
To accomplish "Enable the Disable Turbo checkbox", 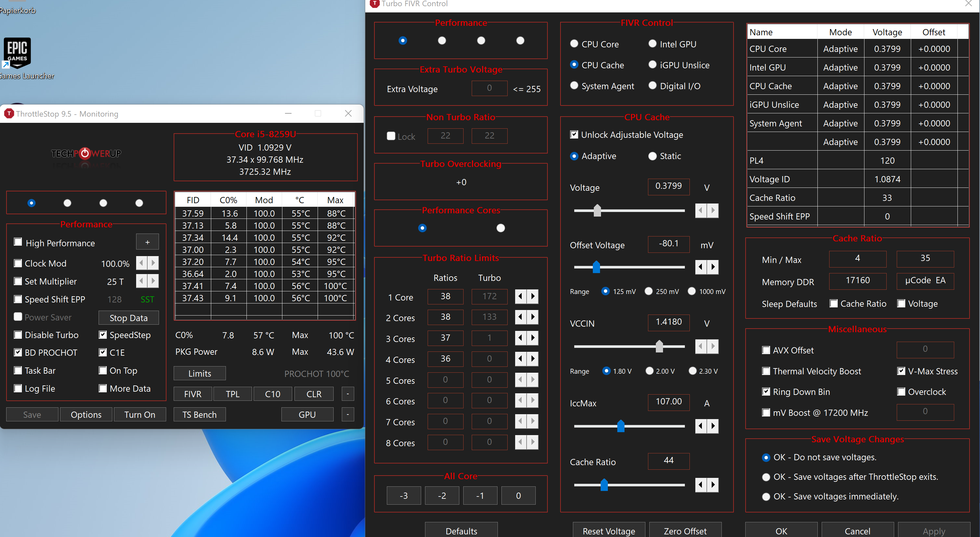I will click(x=18, y=335).
